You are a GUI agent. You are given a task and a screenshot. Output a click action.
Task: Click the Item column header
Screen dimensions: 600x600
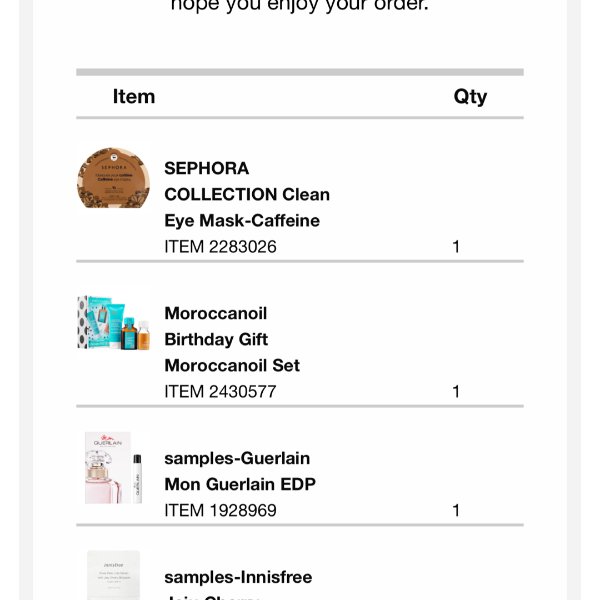click(x=134, y=96)
